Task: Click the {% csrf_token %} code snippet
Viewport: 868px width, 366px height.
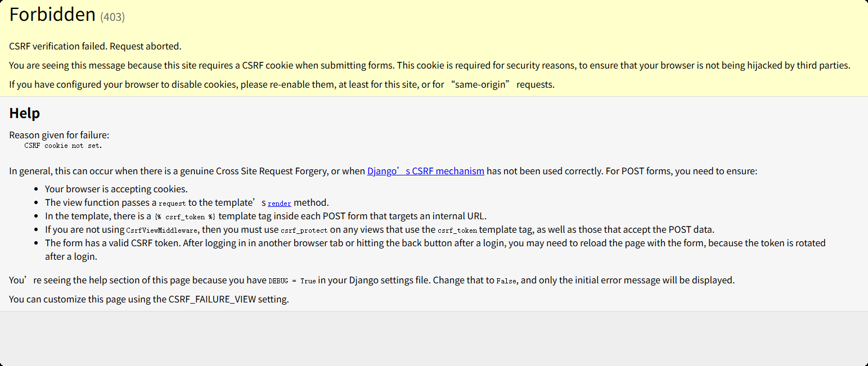Action: click(185, 216)
